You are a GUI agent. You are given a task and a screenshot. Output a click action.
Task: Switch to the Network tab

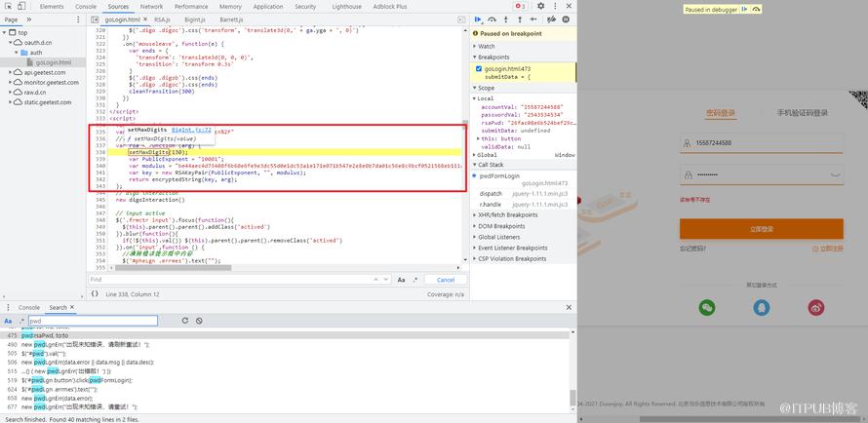(x=151, y=7)
